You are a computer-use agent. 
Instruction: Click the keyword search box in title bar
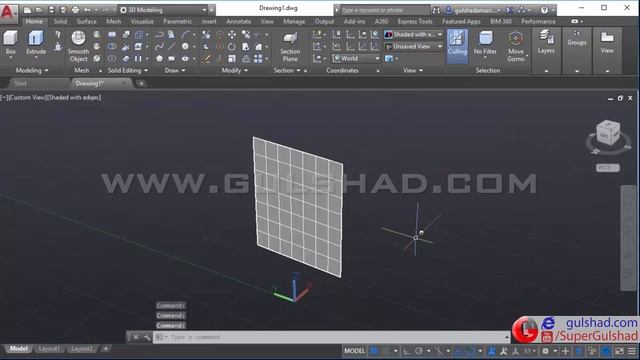pos(384,10)
